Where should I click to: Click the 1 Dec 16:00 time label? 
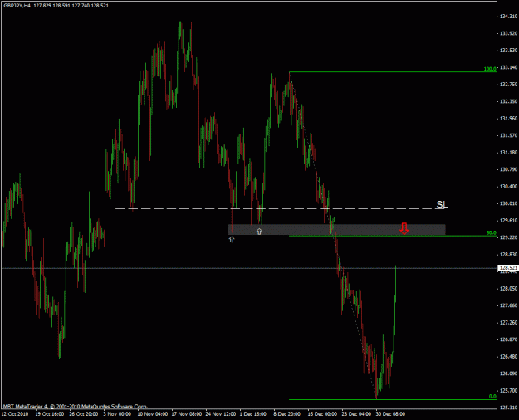click(253, 414)
